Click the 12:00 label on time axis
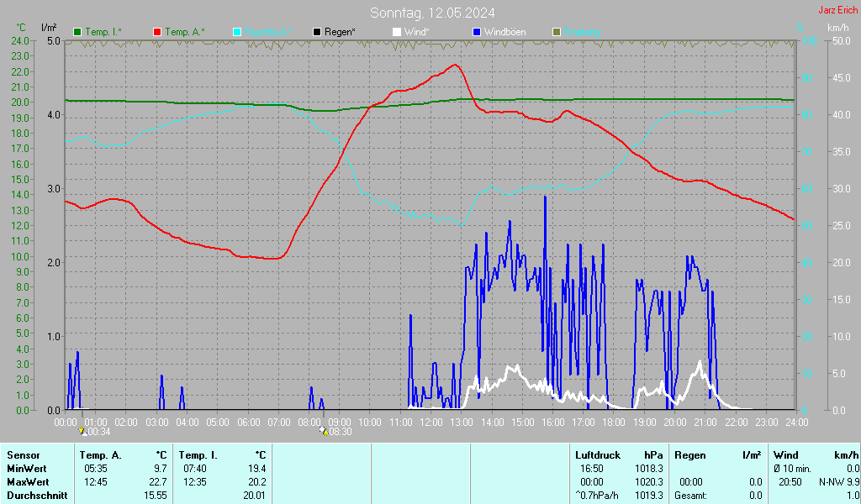Image resolution: width=861 pixels, height=504 pixels. 431,422
